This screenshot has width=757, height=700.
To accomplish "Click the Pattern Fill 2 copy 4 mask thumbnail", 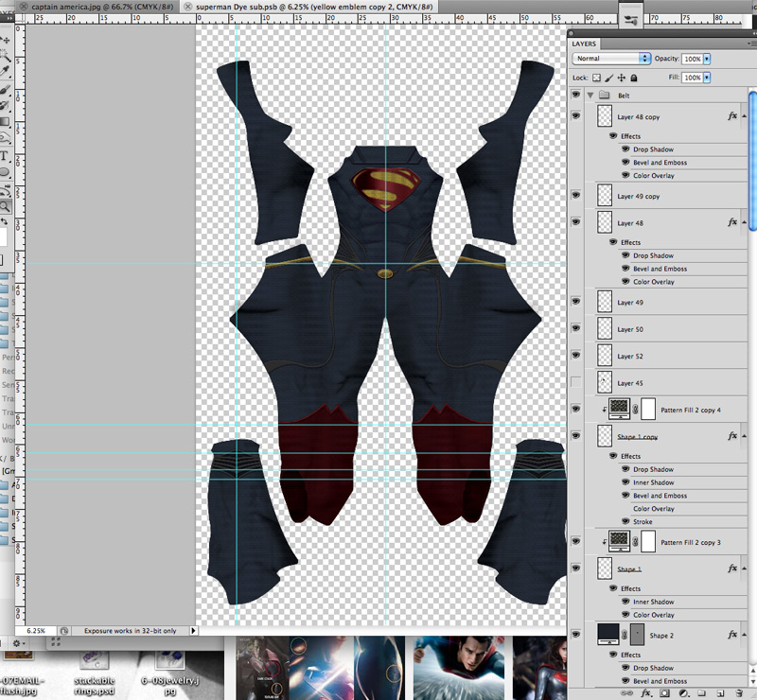I will point(648,410).
